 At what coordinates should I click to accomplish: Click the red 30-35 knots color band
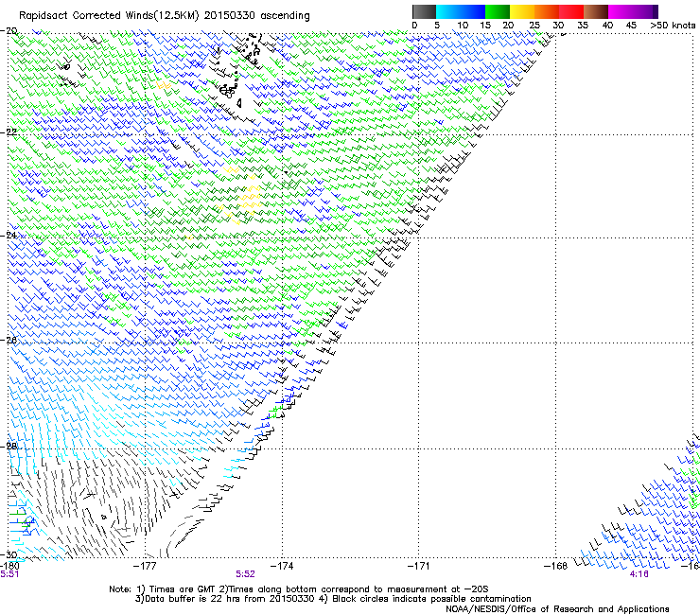(571, 11)
